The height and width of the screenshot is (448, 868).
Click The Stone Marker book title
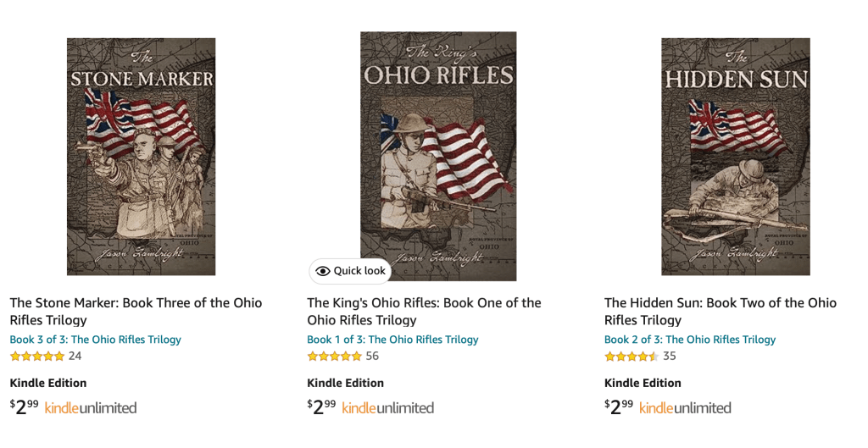pos(136,311)
